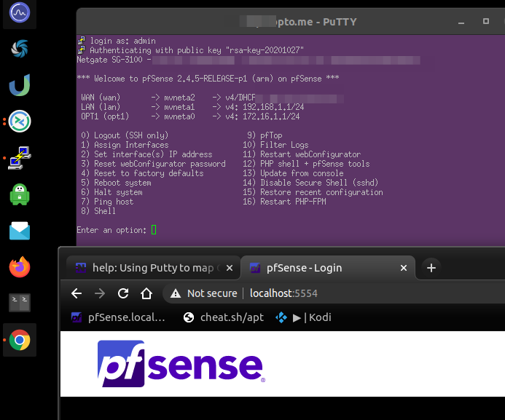Close the help: Using Putty tab

[x=230, y=268]
